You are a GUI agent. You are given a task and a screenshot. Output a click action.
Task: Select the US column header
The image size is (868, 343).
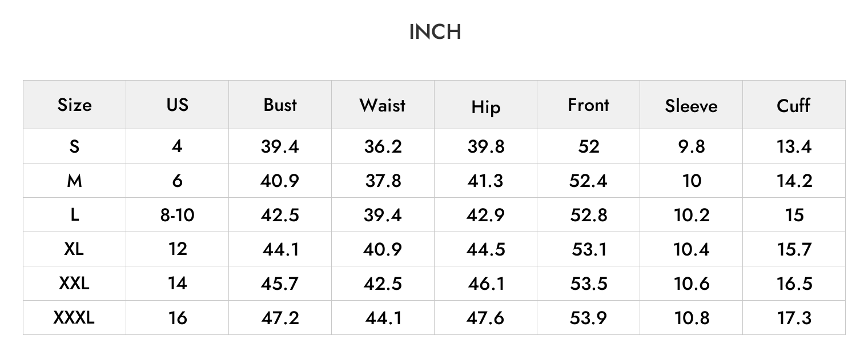point(177,105)
